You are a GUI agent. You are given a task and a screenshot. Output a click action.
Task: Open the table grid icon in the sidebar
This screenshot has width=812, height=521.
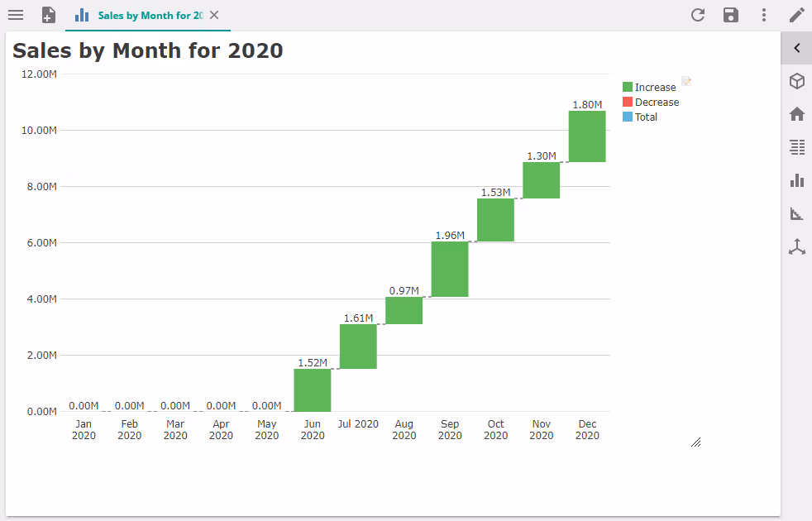797,147
